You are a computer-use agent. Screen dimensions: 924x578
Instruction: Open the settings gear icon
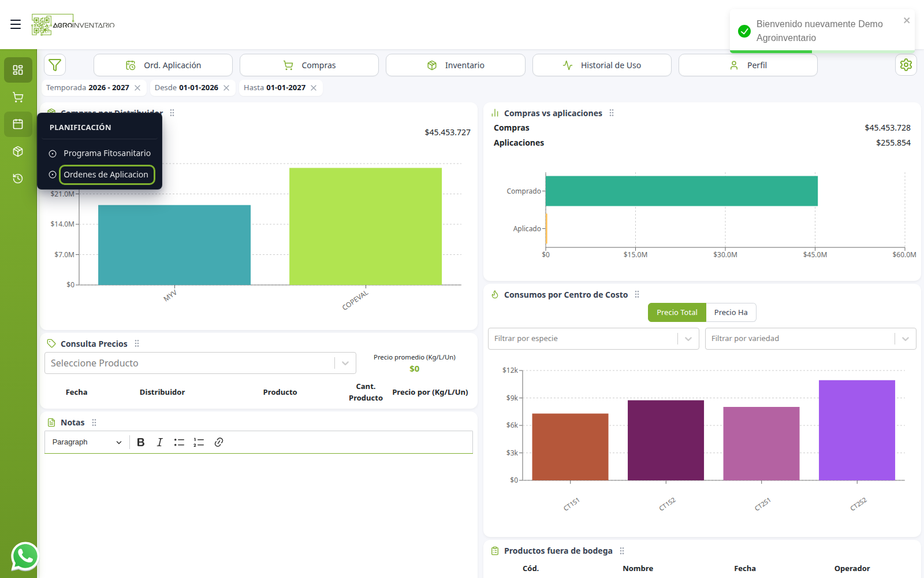point(906,65)
